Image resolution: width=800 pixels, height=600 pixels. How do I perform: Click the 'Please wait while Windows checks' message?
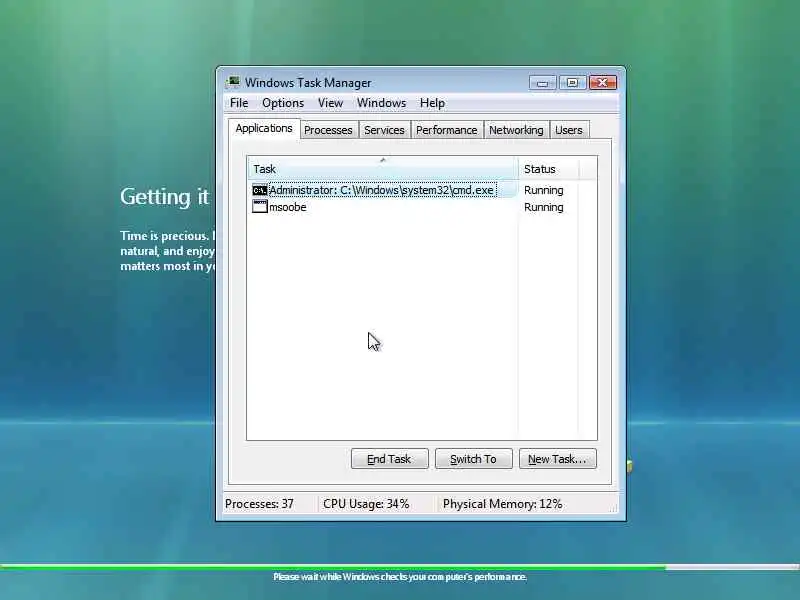point(400,577)
